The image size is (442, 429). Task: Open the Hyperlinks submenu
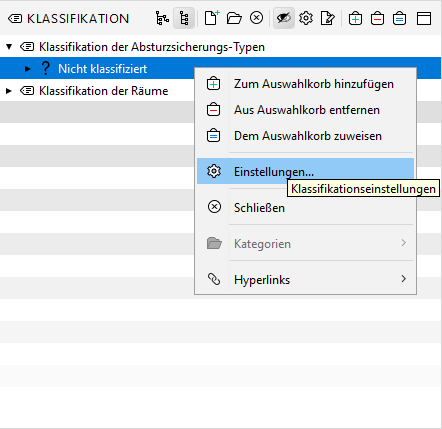[305, 279]
